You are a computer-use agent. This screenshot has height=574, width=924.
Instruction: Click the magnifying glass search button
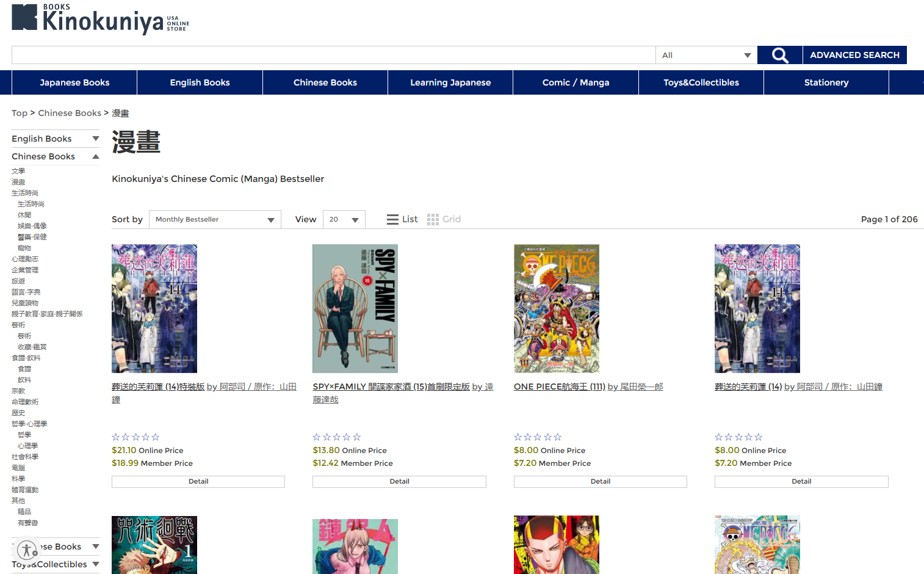[x=779, y=55]
